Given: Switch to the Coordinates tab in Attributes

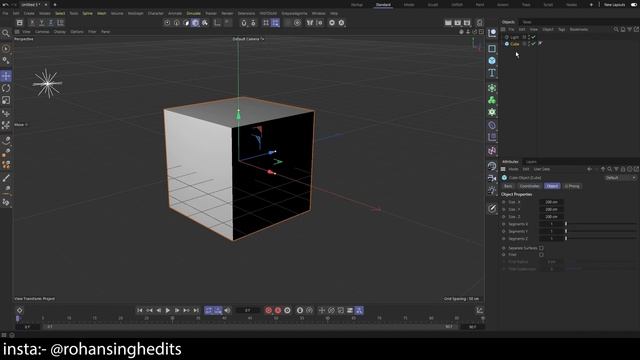Looking at the screenshot, I should [x=529, y=186].
